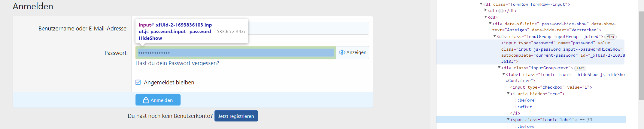Click the flex badge next to inputGroup-text

(x=580, y=68)
